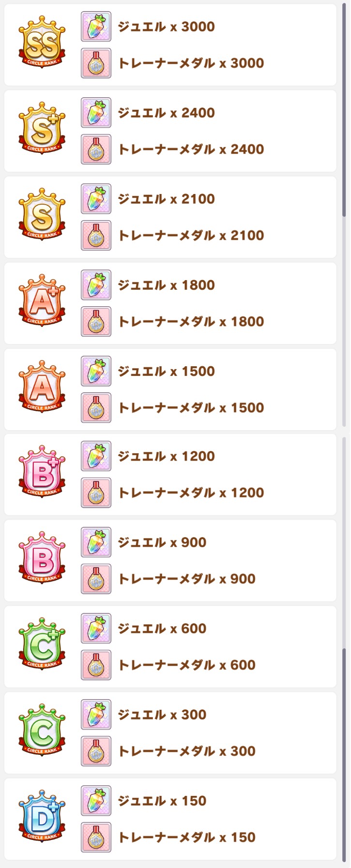351x868 pixels.
Task: Click the medal icon beside トレーナーメダル x 150
Action: click(x=96, y=837)
